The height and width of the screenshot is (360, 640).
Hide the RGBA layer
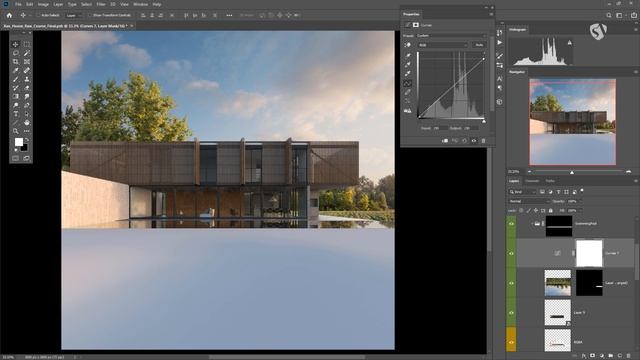click(x=511, y=342)
